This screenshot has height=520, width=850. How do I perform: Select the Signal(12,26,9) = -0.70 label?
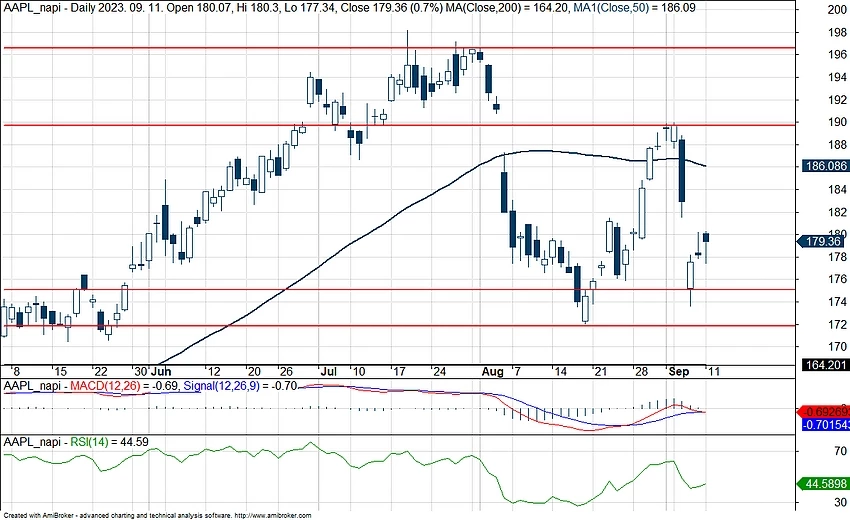click(x=240, y=386)
